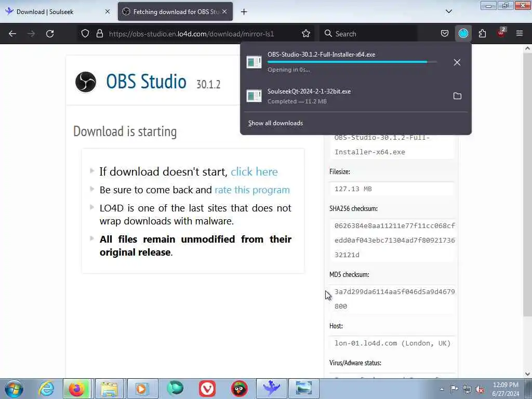Screen dimensions: 532x399
Task: Click the SHA256 checksum value starting 0626384e
Action: [x=395, y=240]
